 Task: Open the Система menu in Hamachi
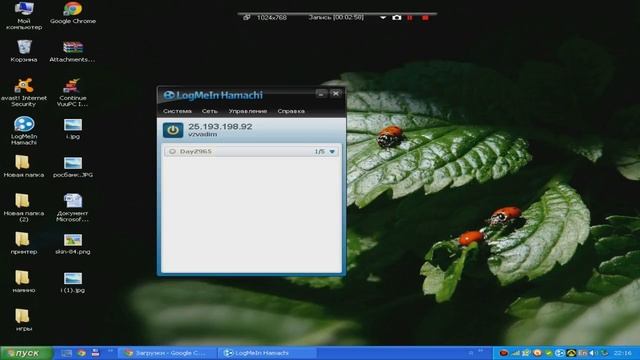(x=177, y=111)
